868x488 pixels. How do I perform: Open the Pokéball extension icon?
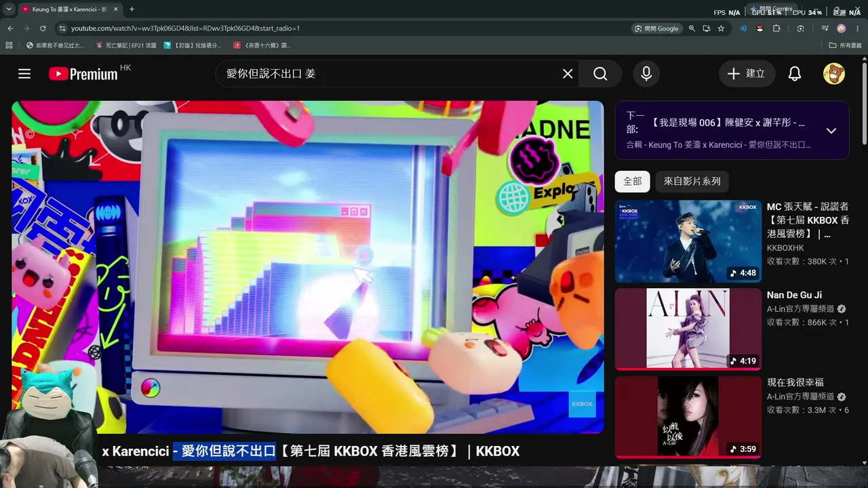pos(760,28)
